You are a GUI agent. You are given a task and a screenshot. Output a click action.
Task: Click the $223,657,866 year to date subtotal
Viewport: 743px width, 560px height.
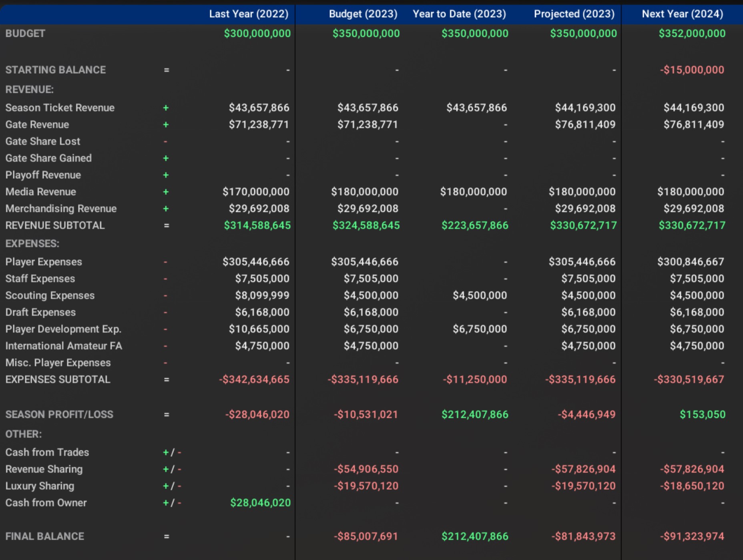(x=475, y=225)
